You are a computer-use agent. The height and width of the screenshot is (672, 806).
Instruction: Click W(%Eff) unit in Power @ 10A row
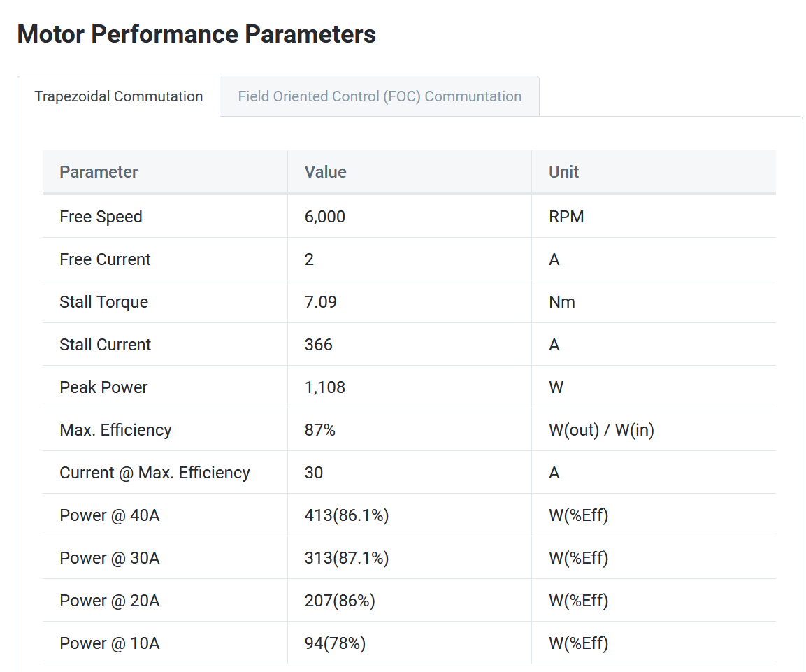[578, 643]
